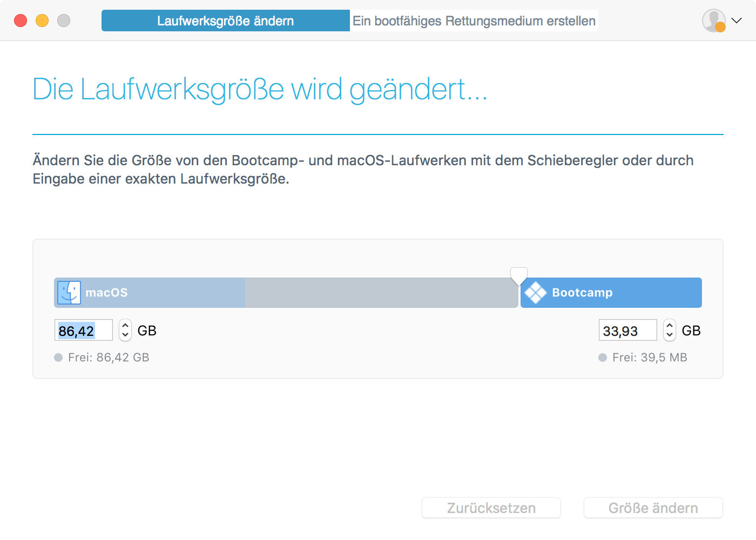Increase macOS size with stepper up arrow
Image resolution: width=756 pixels, height=540 pixels.
click(x=125, y=325)
